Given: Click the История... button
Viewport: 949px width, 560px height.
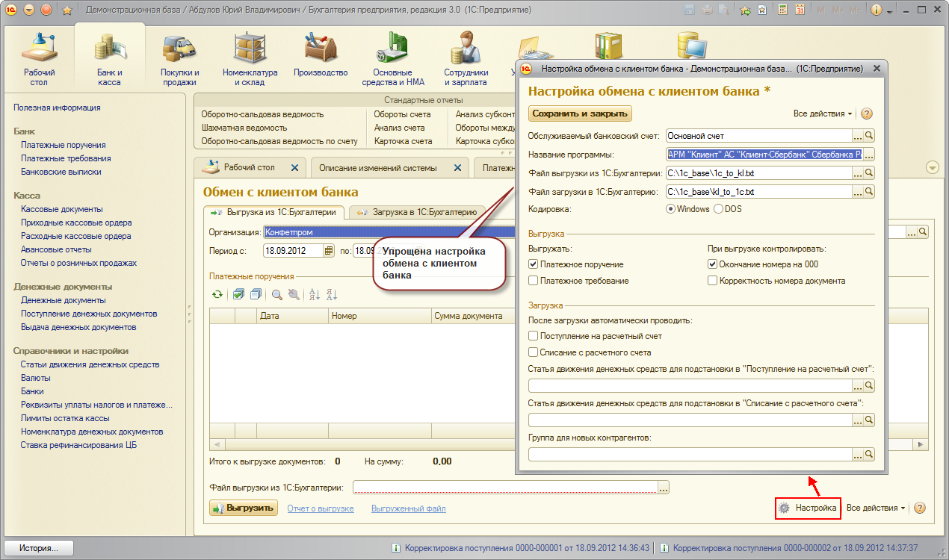Looking at the screenshot, I should click(40, 548).
